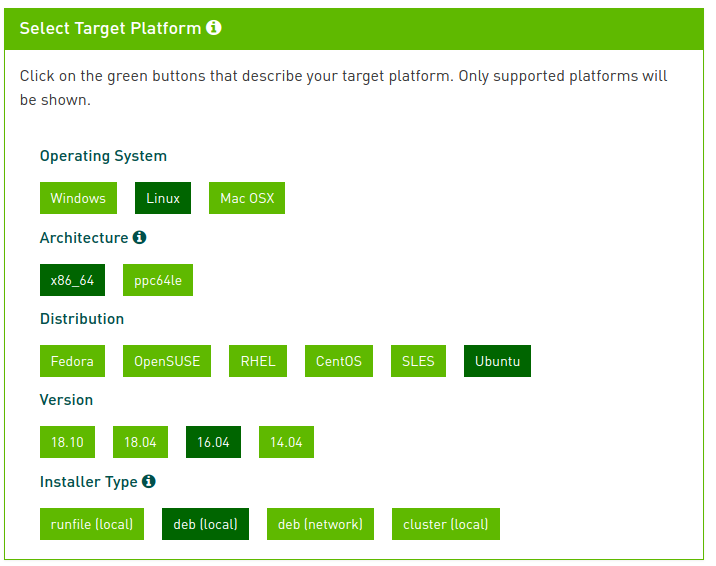Choose the Windows operating system
The image size is (716, 566).
[78, 198]
